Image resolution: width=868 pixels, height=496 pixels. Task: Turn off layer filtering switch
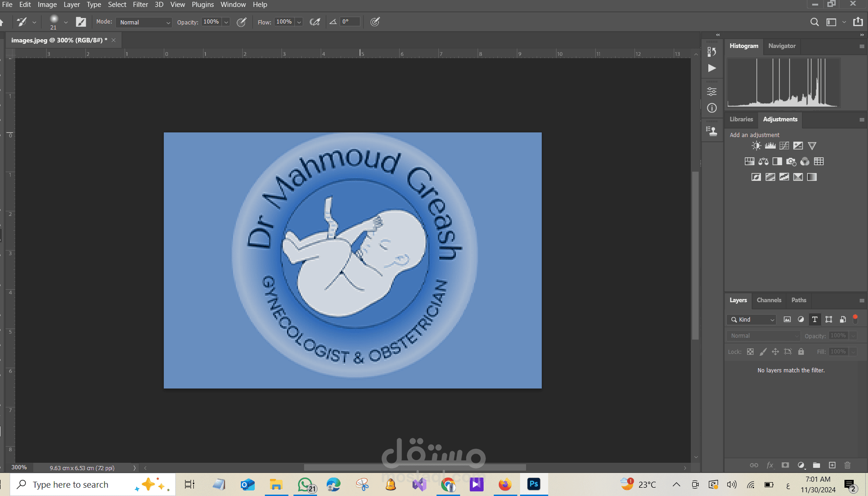pyautogui.click(x=855, y=318)
